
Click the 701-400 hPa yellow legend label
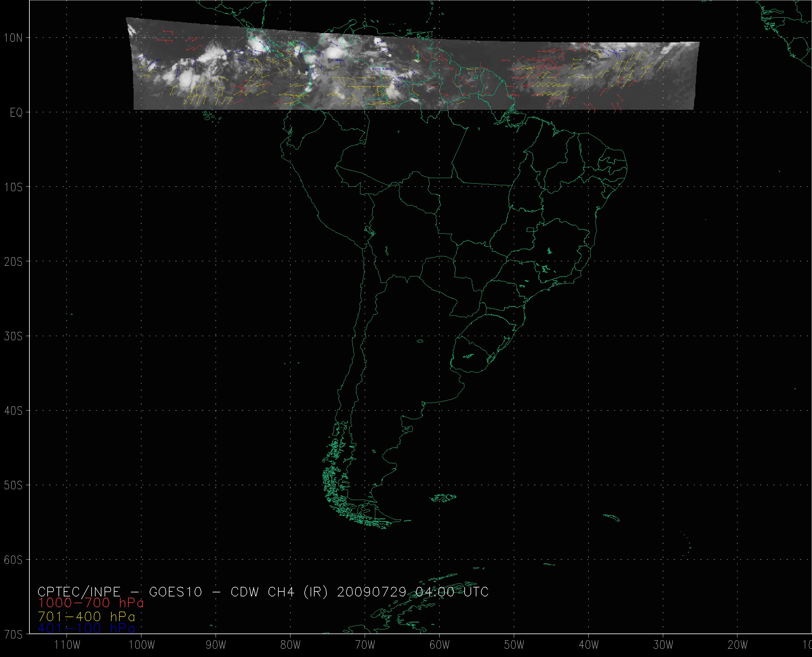click(86, 617)
